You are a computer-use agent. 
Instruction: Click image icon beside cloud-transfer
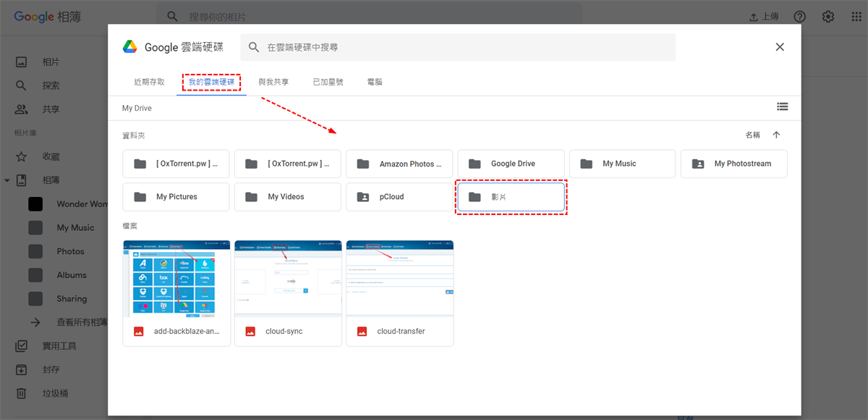[362, 331]
